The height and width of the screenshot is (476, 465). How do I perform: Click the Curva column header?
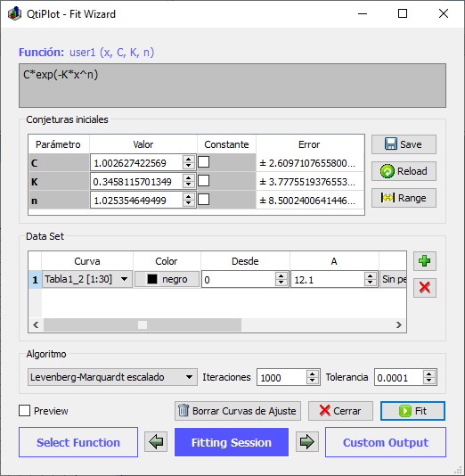pyautogui.click(x=87, y=261)
